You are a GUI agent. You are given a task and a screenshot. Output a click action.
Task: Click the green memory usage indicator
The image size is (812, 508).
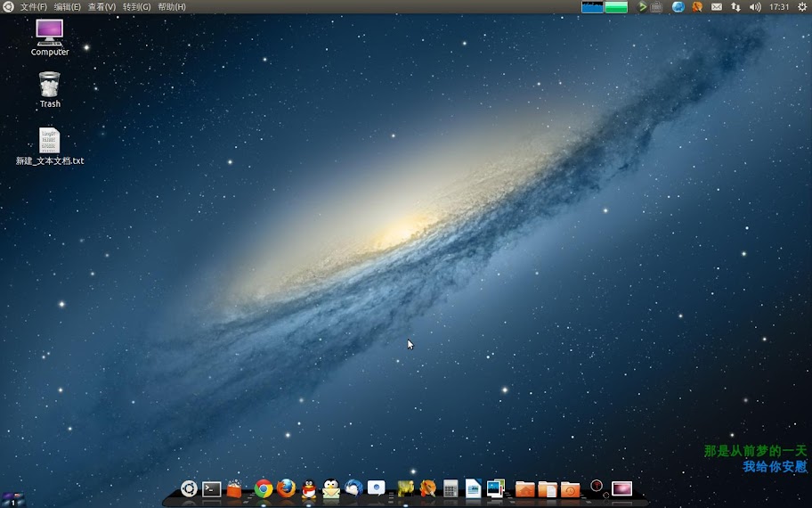coord(616,7)
